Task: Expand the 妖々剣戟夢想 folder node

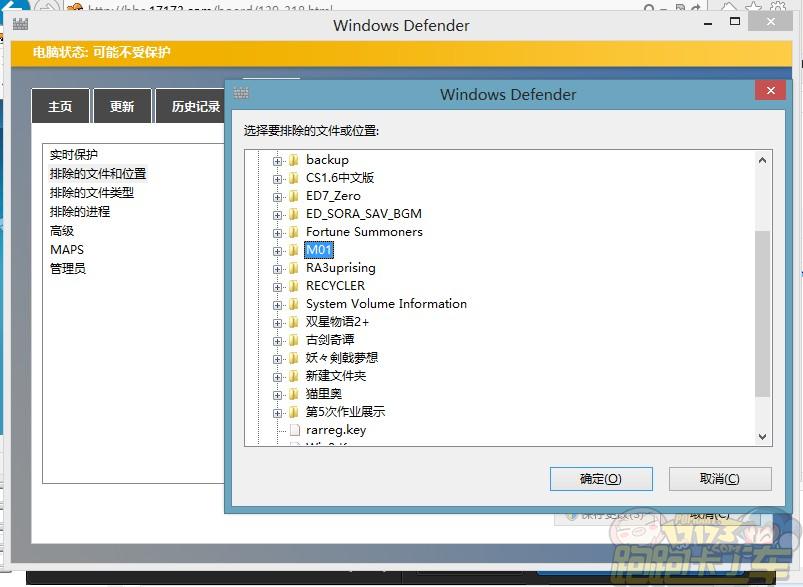Action: tap(277, 359)
